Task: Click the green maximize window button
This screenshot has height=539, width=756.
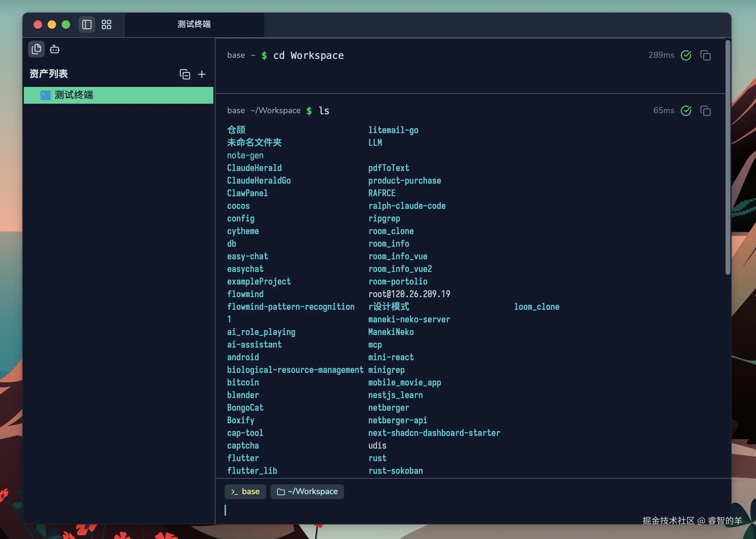Action: point(66,25)
